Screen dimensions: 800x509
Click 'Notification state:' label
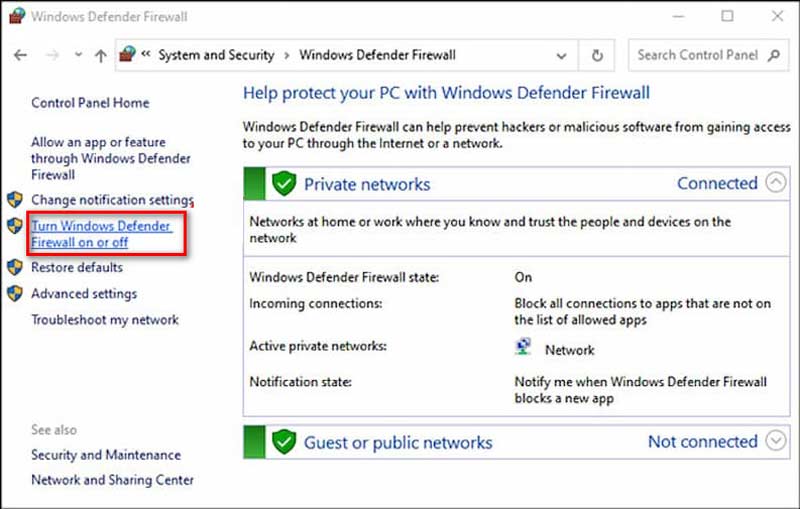[301, 382]
